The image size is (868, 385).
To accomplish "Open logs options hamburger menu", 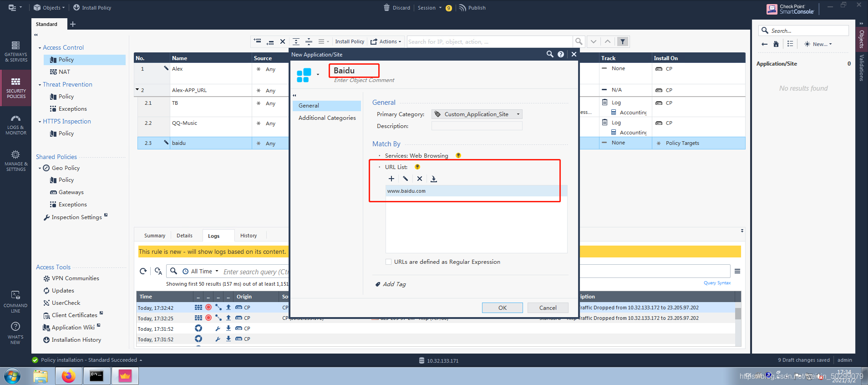I will [x=737, y=271].
